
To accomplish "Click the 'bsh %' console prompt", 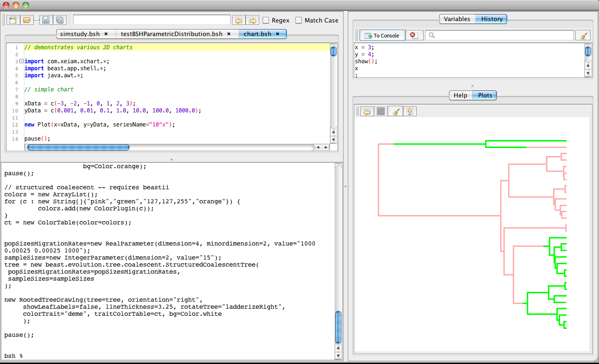I will pos(14,356).
